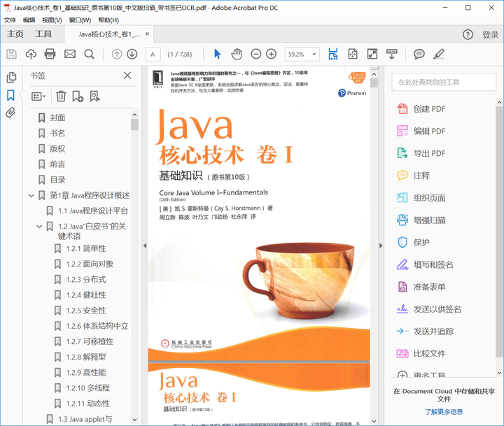The width and height of the screenshot is (504, 426).
Task: Open 保护 protect tool
Action: pos(413,242)
